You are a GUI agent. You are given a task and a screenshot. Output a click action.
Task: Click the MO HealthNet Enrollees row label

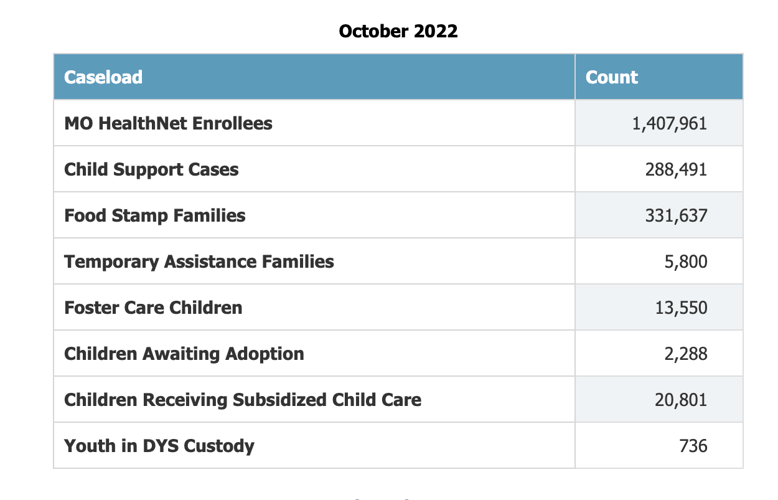click(168, 123)
